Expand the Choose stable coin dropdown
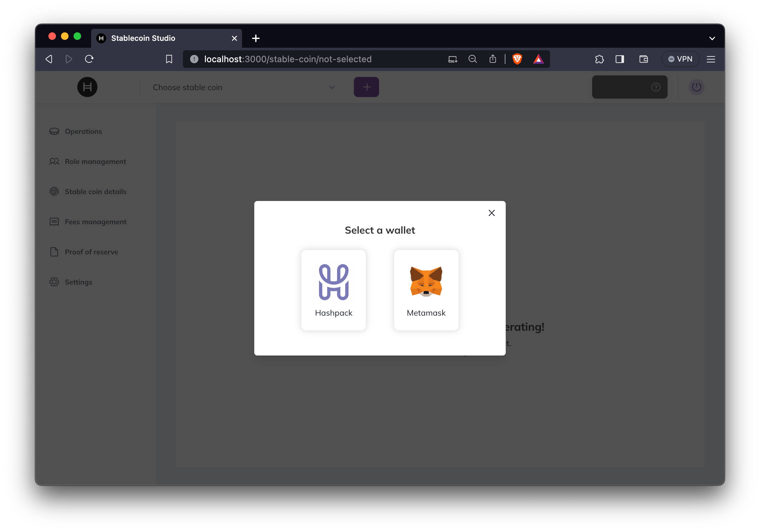This screenshot has width=760, height=532. (x=244, y=87)
